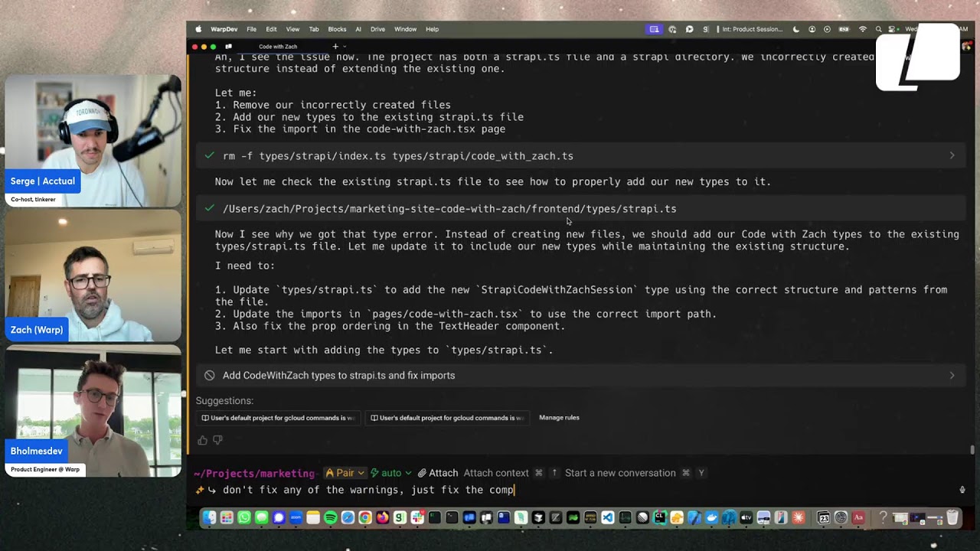Click the battery icon in menu bar
The width and height of the screenshot is (980, 551).
click(844, 29)
